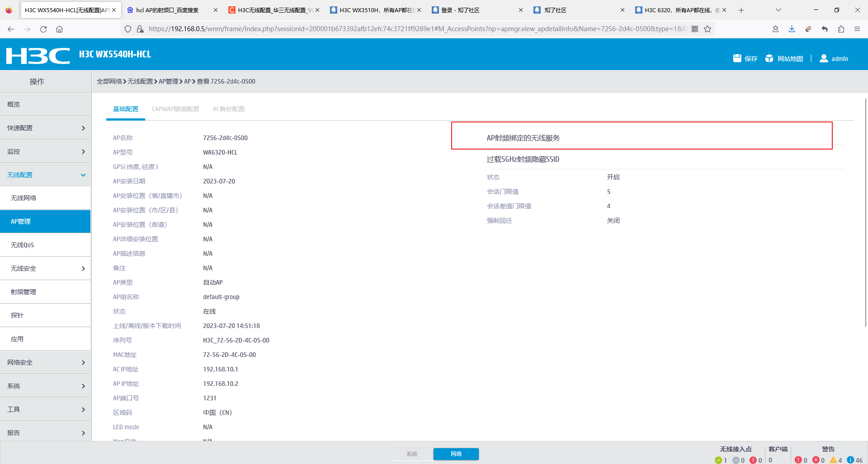868x464 pixels.
Task: Open 无线网络 in the sidebar
Action: tap(45, 198)
